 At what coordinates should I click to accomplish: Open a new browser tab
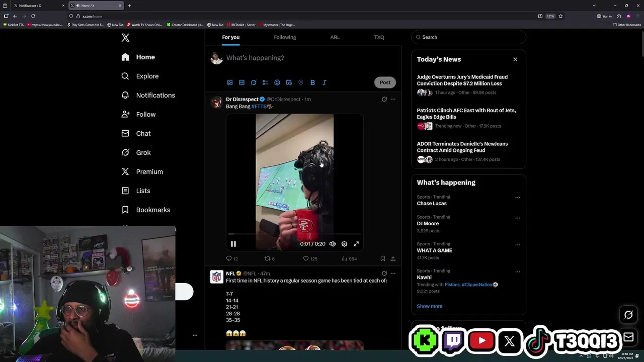click(x=129, y=6)
